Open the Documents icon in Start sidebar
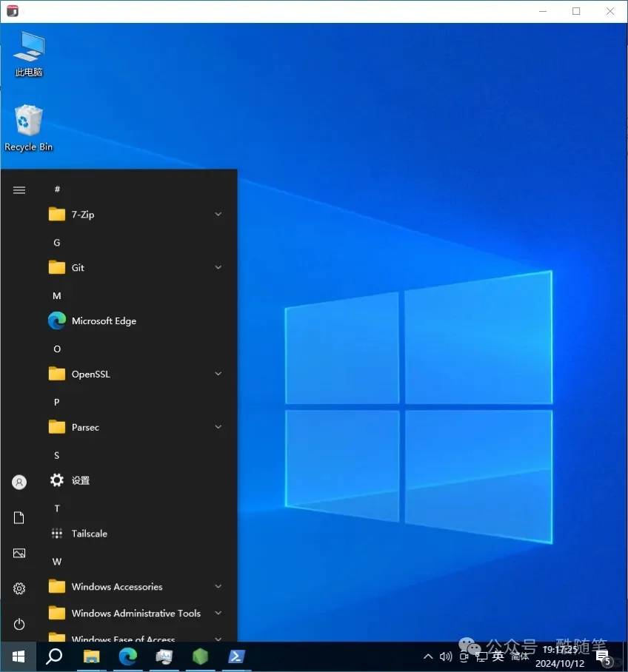The height and width of the screenshot is (672, 628). [x=19, y=517]
